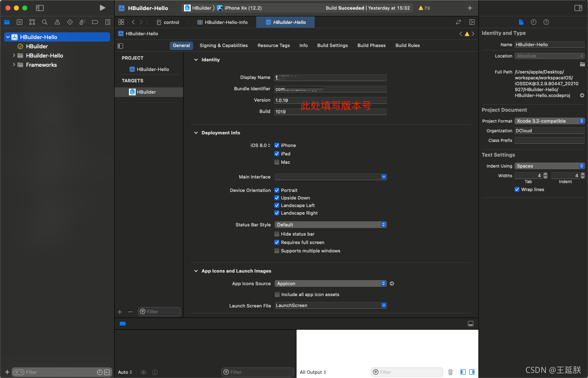
Task: Expand the Frameworks folder
Action: (x=14, y=65)
